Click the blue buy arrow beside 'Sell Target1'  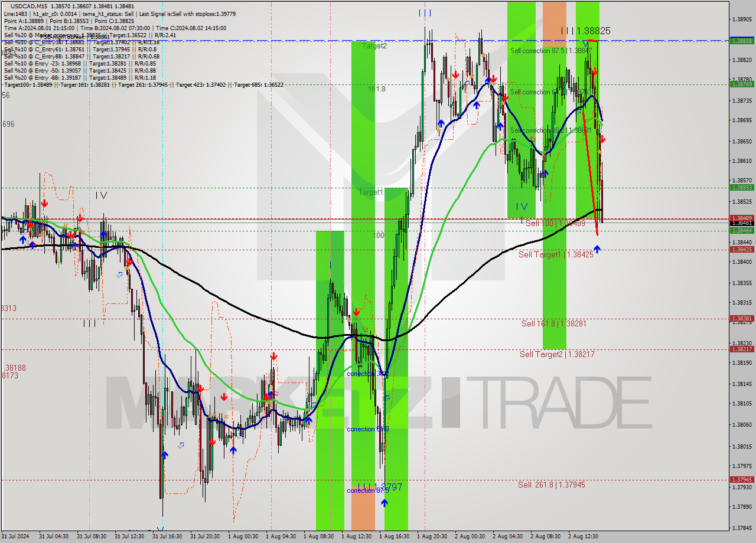(x=597, y=250)
